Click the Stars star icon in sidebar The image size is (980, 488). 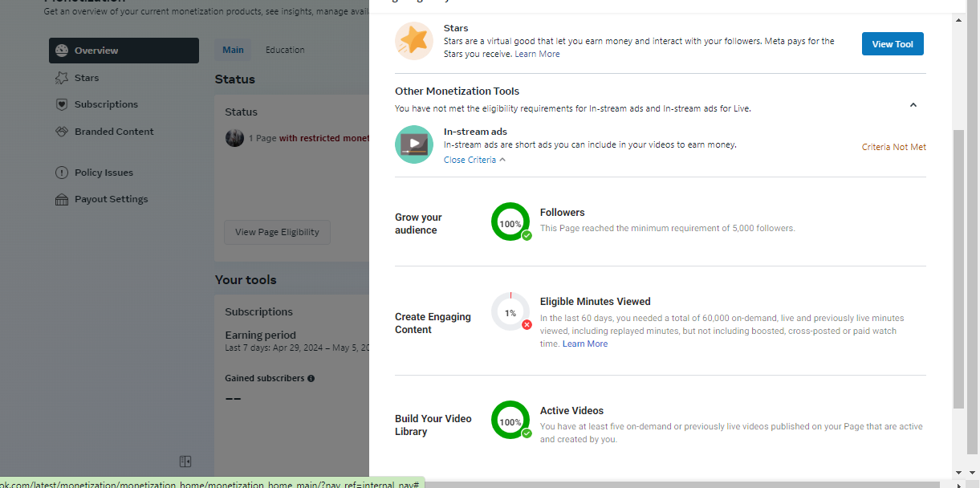[x=62, y=78]
